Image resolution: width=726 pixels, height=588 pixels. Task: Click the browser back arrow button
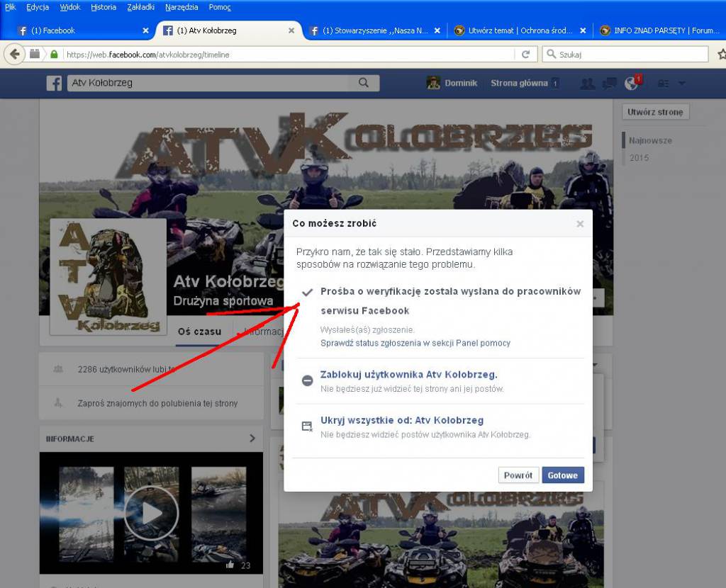[x=14, y=54]
